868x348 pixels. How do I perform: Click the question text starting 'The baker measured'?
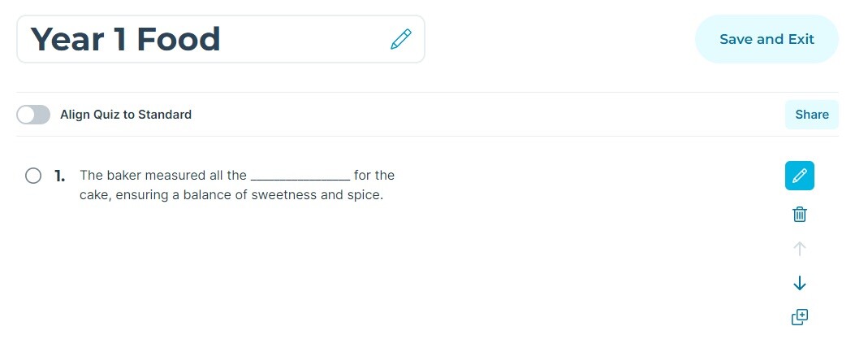click(237, 185)
